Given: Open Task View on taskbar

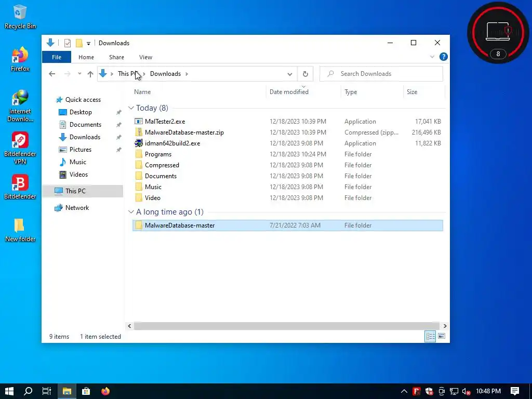Looking at the screenshot, I should (x=46, y=391).
